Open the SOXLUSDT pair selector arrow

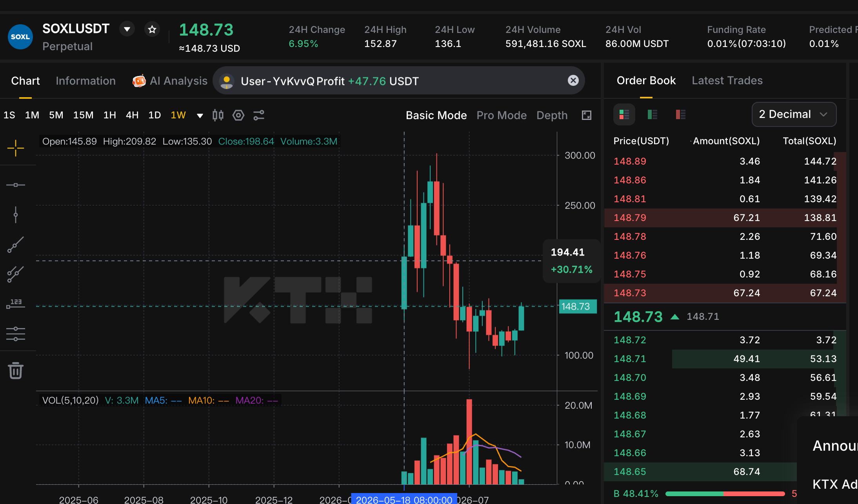(127, 29)
